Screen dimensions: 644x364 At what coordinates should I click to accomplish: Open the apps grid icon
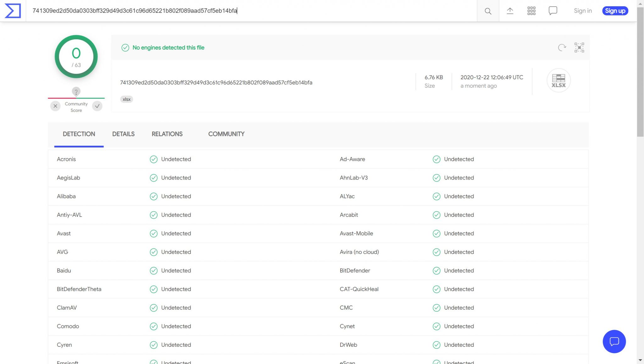tap(531, 11)
